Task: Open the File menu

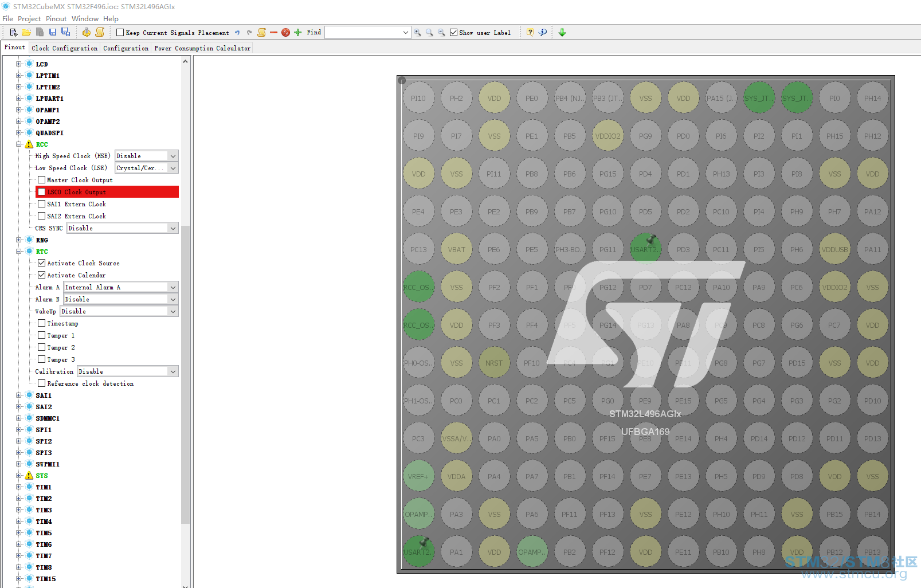Action: (x=7, y=19)
